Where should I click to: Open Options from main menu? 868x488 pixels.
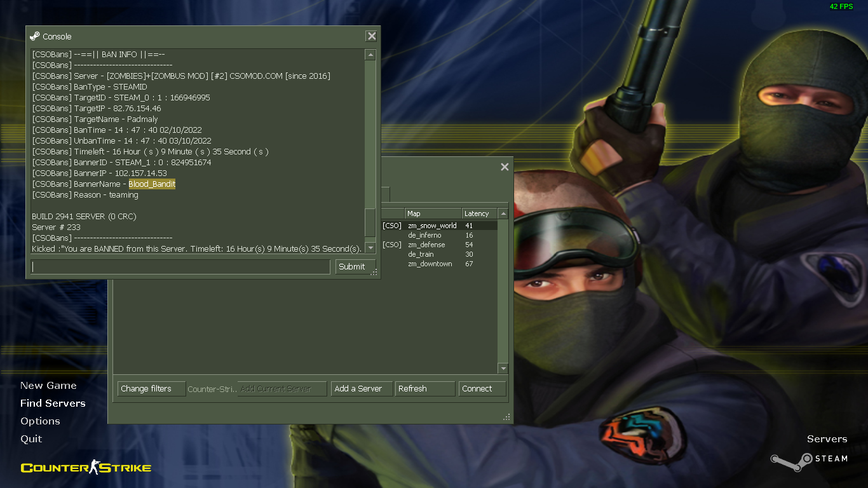(x=40, y=421)
